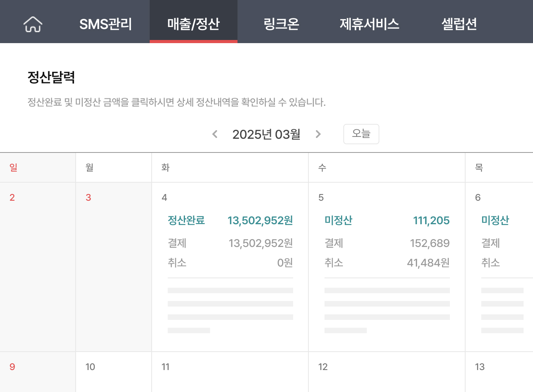This screenshot has height=392, width=533.
Task: Open the 셀럽션 section
Action: point(459,24)
